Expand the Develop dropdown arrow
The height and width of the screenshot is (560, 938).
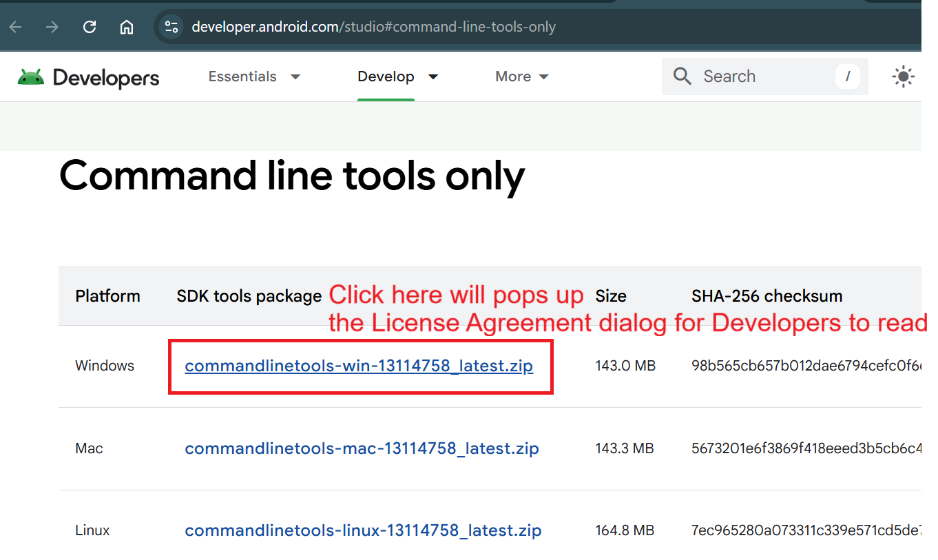point(433,76)
